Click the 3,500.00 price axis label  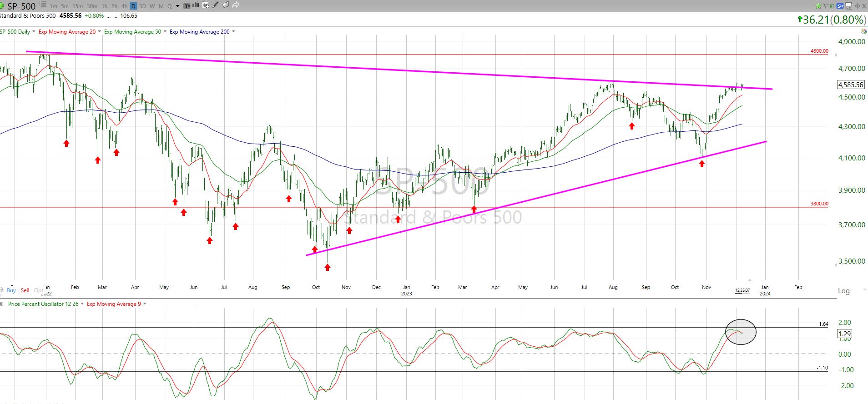[x=852, y=261]
